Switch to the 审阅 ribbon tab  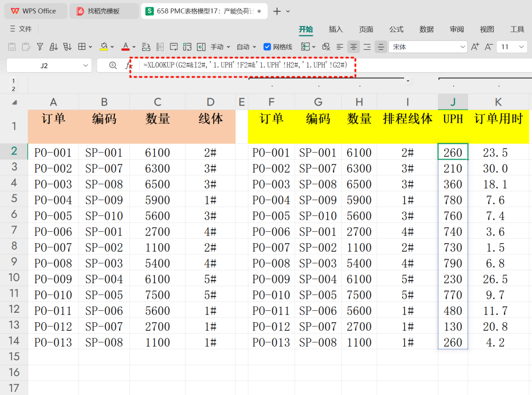point(457,29)
